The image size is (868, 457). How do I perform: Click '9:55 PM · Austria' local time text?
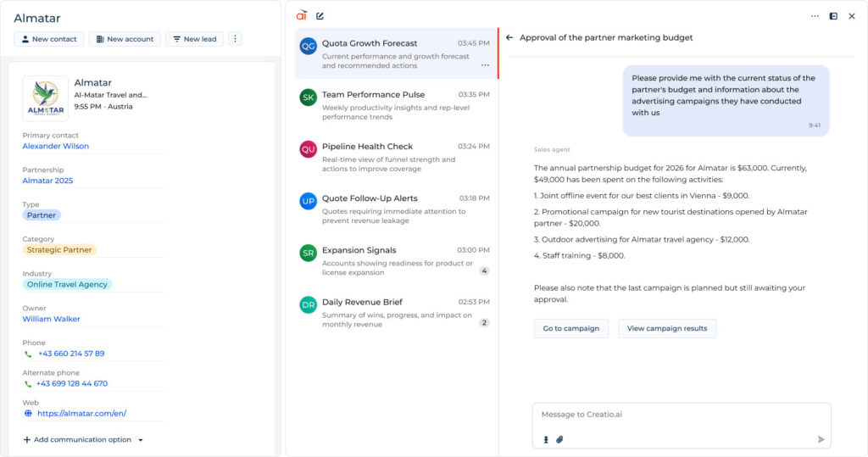pyautogui.click(x=103, y=106)
